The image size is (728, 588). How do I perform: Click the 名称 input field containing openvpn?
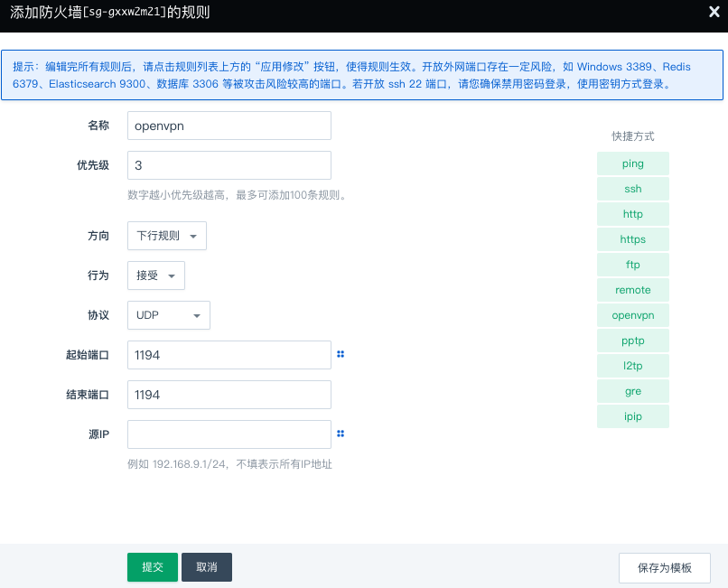coord(229,126)
